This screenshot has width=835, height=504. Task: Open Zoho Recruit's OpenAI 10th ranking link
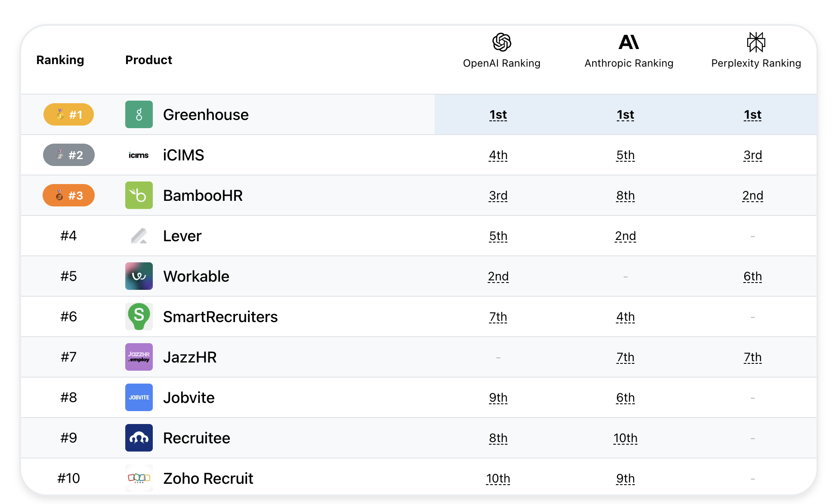point(498,479)
